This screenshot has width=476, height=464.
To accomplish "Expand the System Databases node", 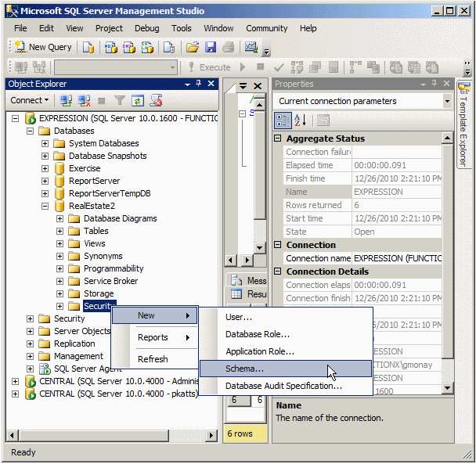I will point(45,143).
